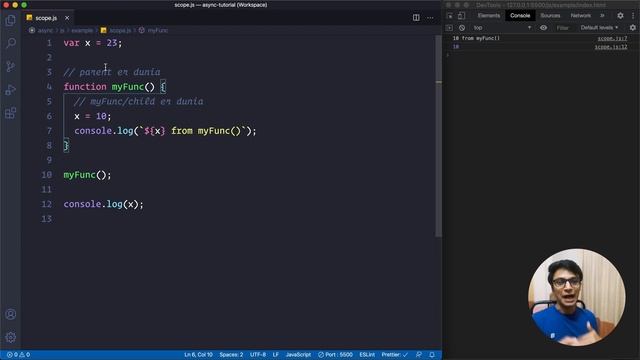Focus the console Filter field

tap(563, 28)
